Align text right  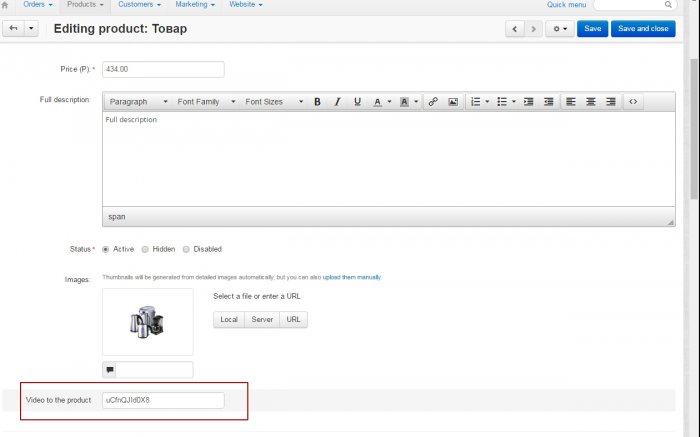[x=611, y=102]
